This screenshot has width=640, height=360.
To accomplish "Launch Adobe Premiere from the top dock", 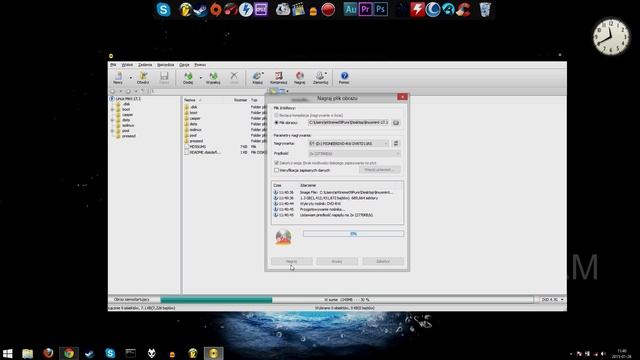I will point(365,9).
